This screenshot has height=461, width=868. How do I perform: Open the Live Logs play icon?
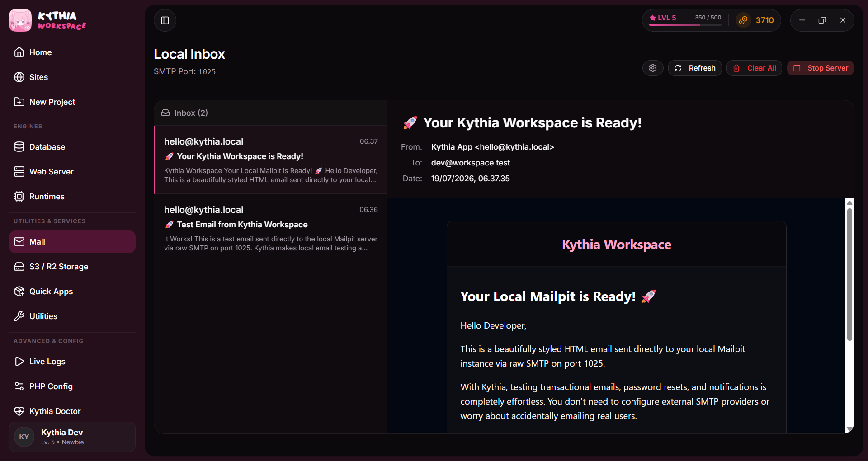click(19, 361)
